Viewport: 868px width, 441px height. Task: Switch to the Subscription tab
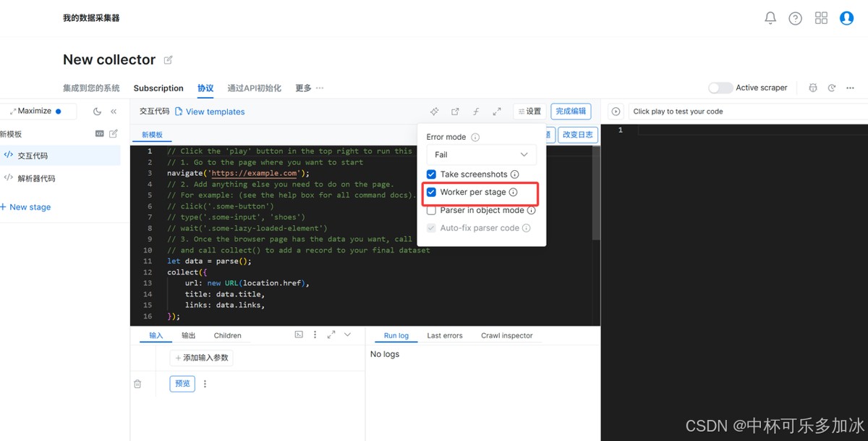click(x=158, y=88)
